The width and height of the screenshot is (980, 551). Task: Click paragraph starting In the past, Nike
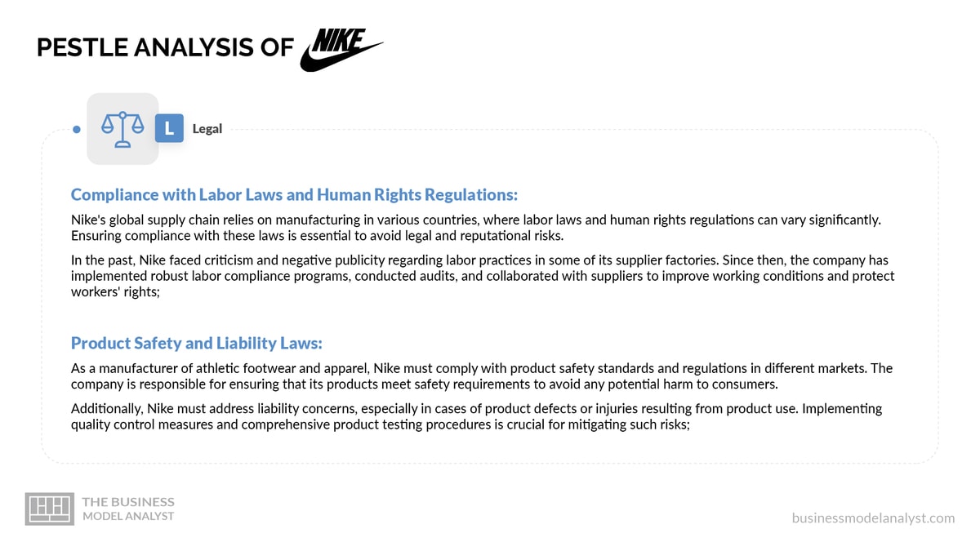pyautogui.click(x=483, y=276)
